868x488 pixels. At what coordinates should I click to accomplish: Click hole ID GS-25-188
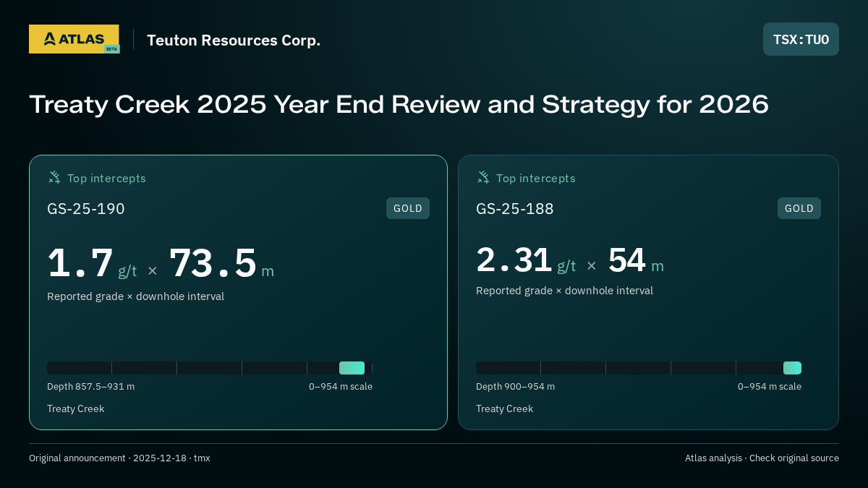515,209
